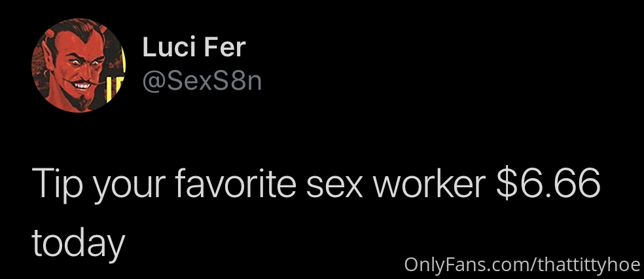The height and width of the screenshot is (279, 644).
Task: Click the @SexS8n handle
Action: coord(202,81)
